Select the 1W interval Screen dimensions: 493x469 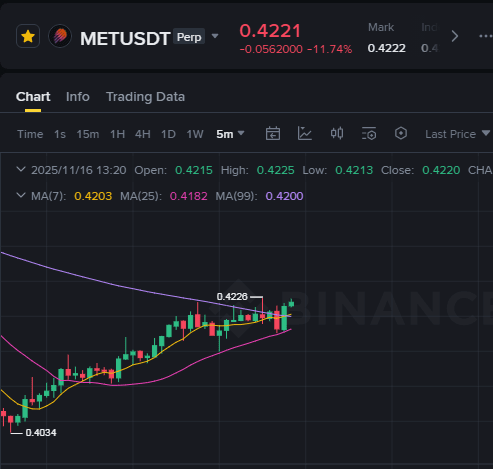tap(195, 134)
